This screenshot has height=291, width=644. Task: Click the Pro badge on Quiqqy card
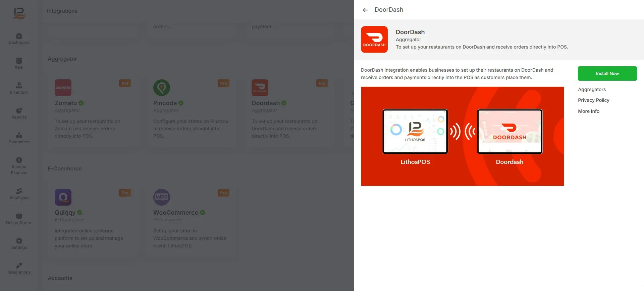(x=125, y=193)
